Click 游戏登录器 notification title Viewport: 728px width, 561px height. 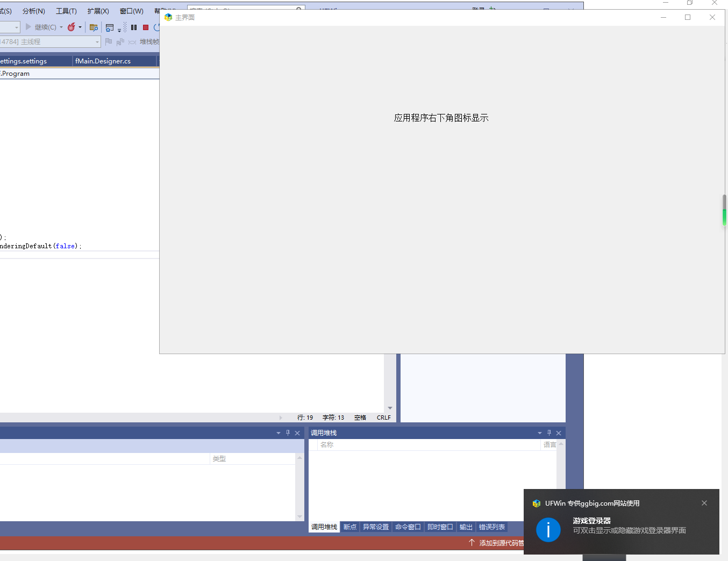coord(592,521)
